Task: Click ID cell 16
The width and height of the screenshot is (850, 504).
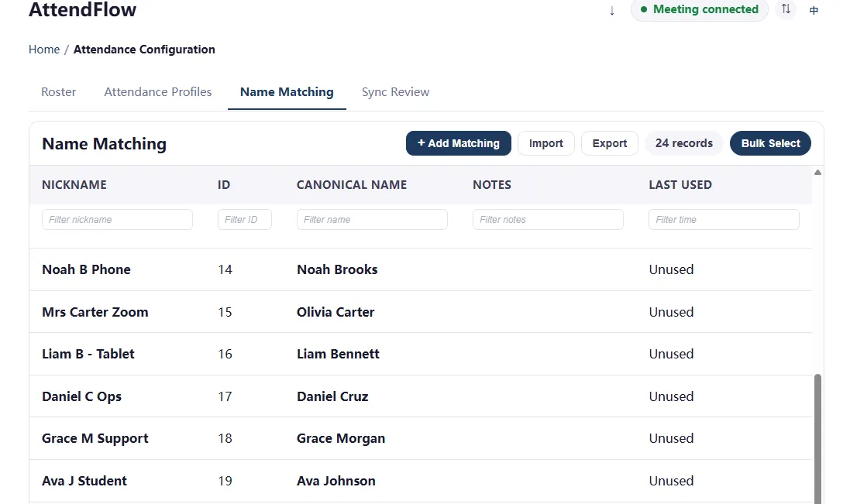Action: (x=225, y=354)
